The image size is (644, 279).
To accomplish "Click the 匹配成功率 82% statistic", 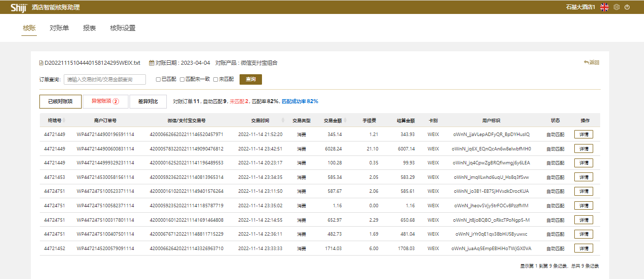I will (x=300, y=102).
